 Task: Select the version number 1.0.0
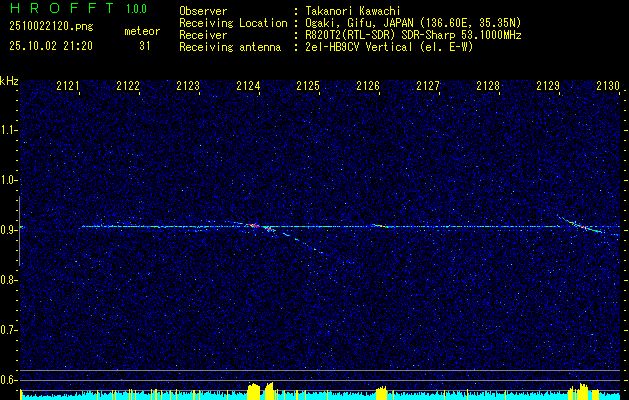pos(136,9)
